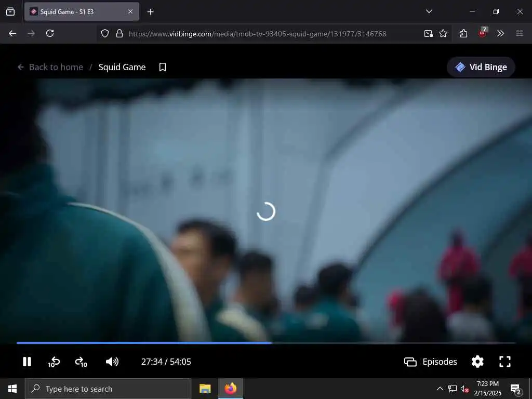Open the player settings gear
Screen dimensions: 532x399
(x=477, y=362)
